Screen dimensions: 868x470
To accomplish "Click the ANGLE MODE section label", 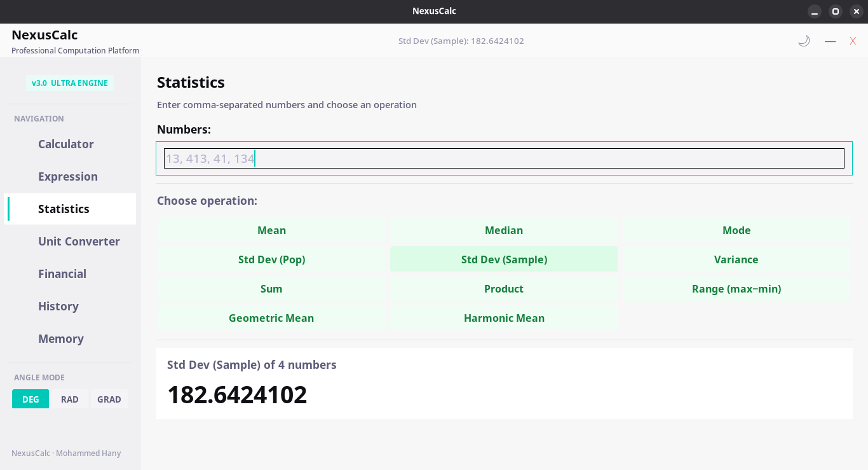I will click(x=39, y=378).
